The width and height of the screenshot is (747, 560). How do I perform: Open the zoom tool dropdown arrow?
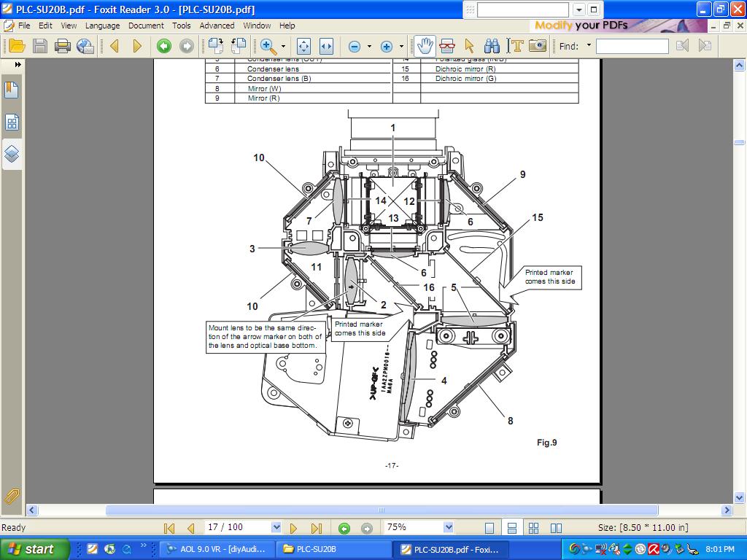[x=284, y=46]
